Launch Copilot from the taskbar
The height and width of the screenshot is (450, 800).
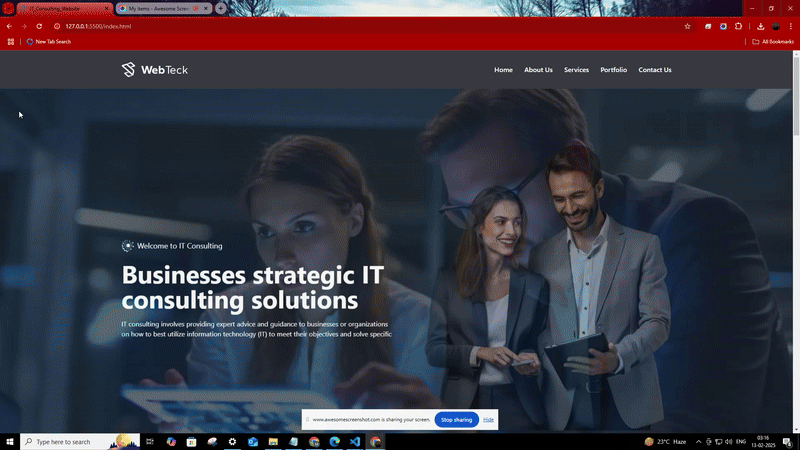click(x=171, y=442)
